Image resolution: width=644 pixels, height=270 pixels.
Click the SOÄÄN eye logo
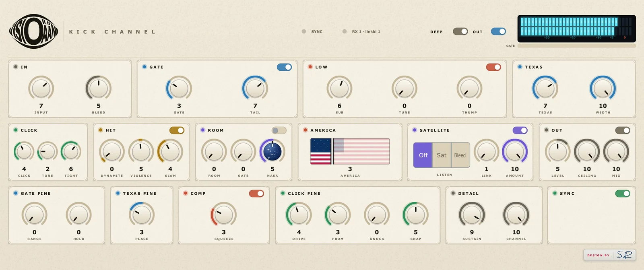tap(34, 31)
